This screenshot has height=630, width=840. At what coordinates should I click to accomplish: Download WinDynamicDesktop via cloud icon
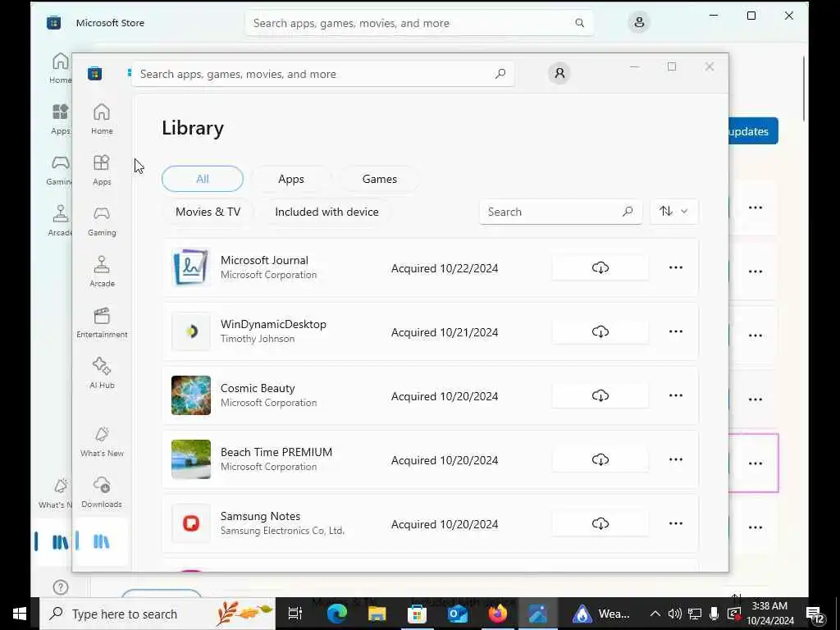pyautogui.click(x=600, y=331)
